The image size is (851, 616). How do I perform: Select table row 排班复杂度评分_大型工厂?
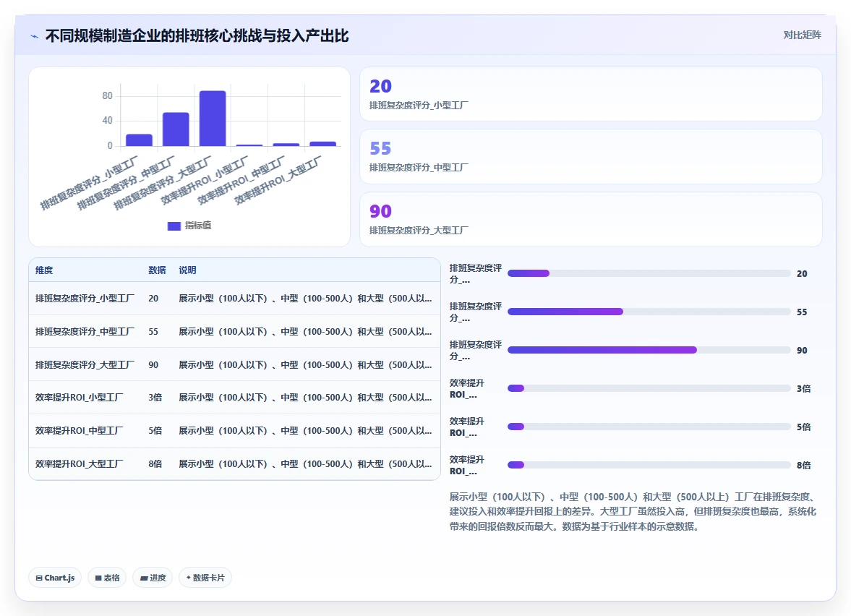(234, 364)
